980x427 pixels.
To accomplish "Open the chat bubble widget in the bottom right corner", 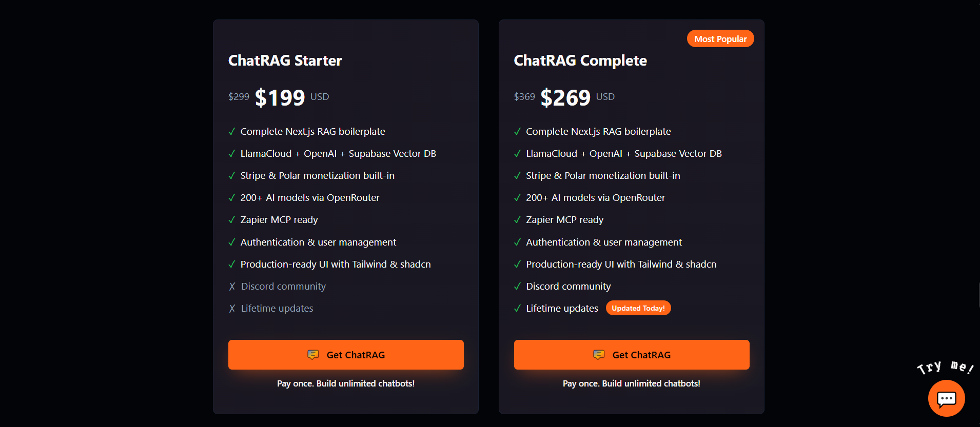I will [x=946, y=398].
